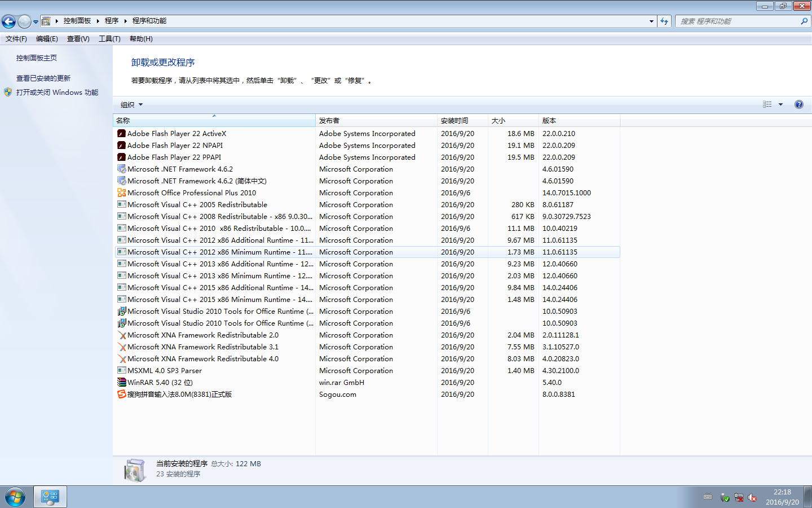Click the XNA Framework Redistributable 4.0 icon

(x=121, y=359)
